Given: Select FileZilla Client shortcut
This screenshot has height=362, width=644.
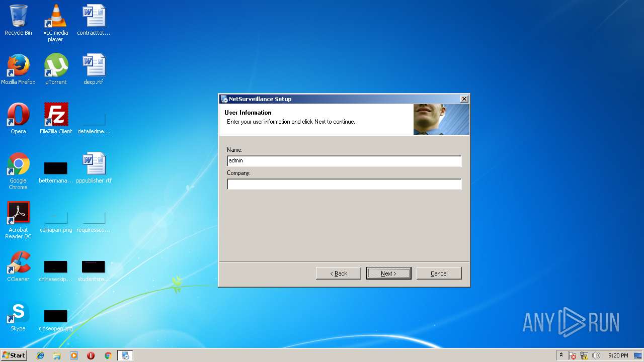Looking at the screenshot, I should 55,119.
